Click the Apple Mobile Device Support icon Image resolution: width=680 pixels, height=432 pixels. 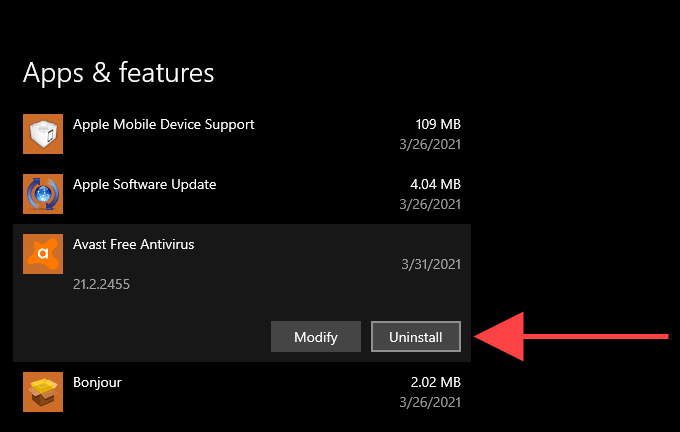(43, 135)
